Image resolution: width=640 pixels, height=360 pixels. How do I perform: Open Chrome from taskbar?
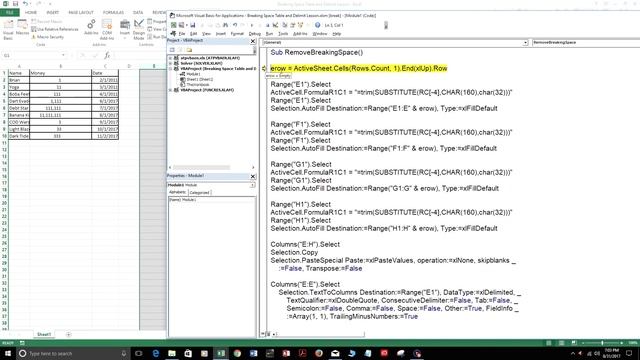pyautogui.click(x=237, y=353)
